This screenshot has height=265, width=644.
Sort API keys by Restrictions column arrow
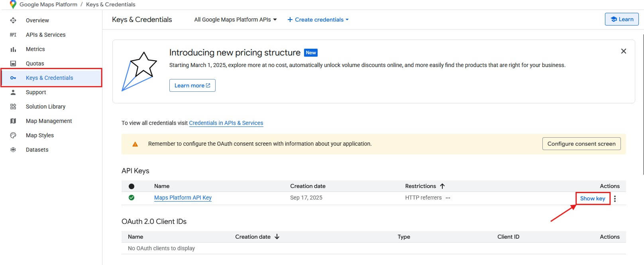click(x=442, y=186)
